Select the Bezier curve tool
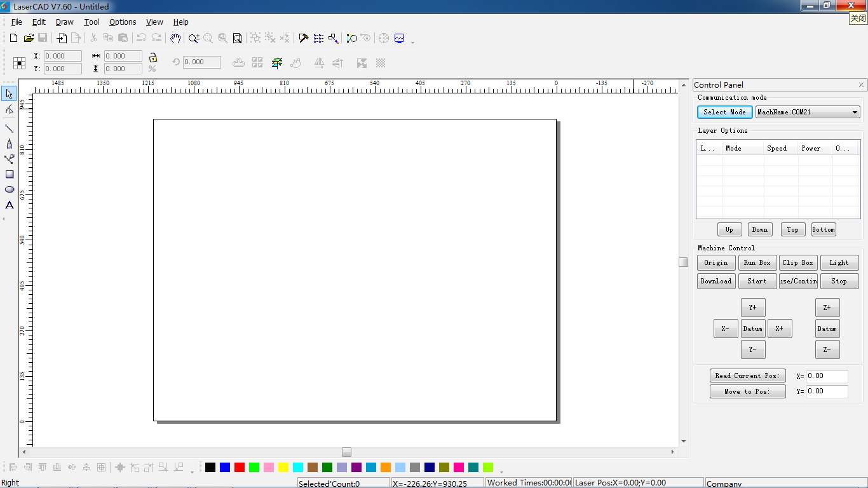 [x=9, y=159]
